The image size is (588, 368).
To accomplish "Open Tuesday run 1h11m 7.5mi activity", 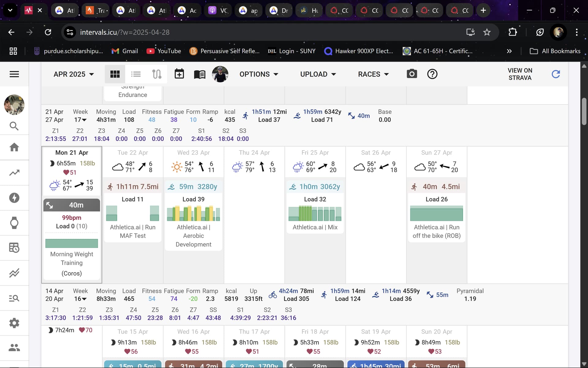I will tap(133, 186).
